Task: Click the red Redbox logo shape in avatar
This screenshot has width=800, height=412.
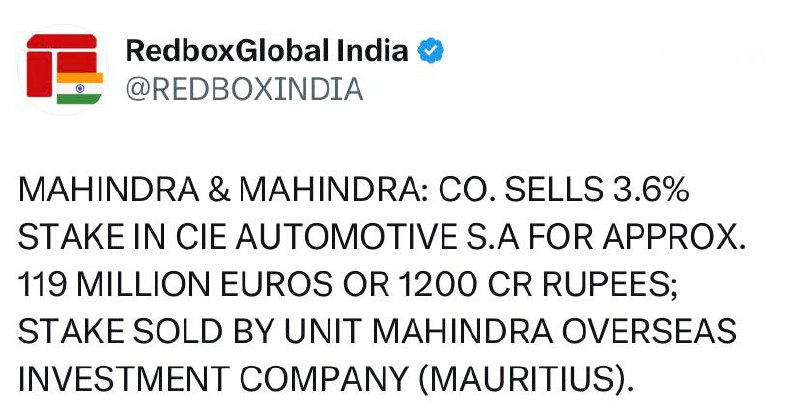Action: coord(55,60)
